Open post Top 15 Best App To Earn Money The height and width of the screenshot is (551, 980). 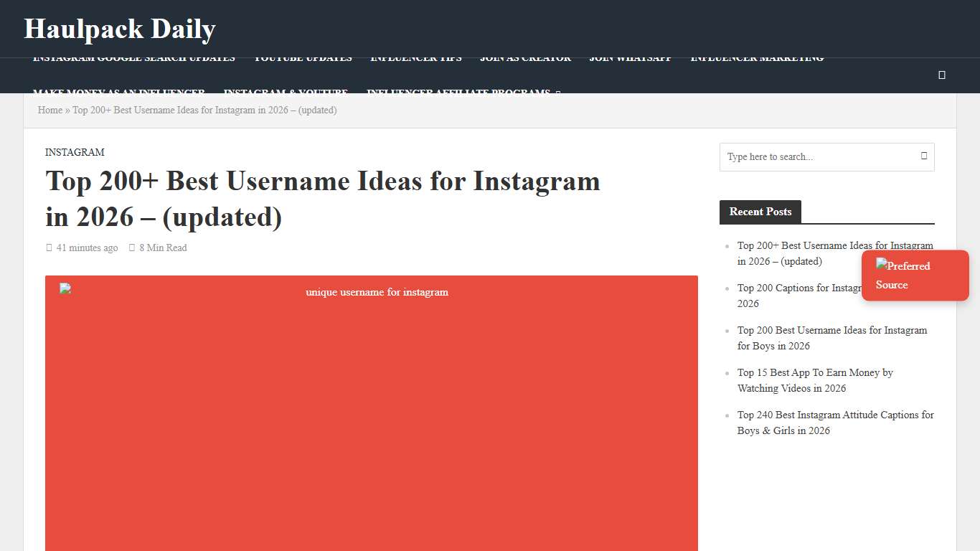click(815, 372)
